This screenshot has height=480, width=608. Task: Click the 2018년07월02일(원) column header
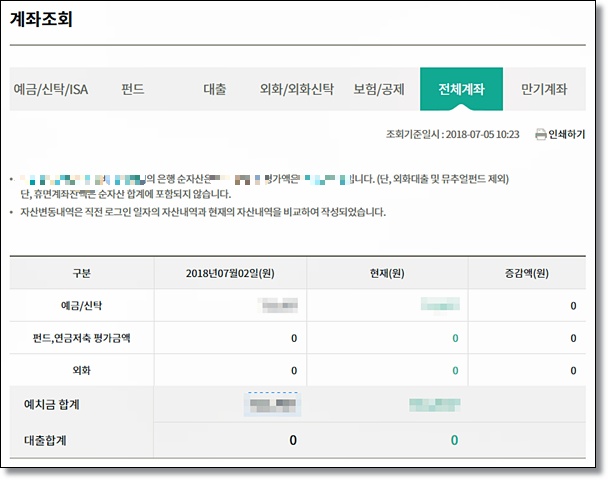point(230,274)
